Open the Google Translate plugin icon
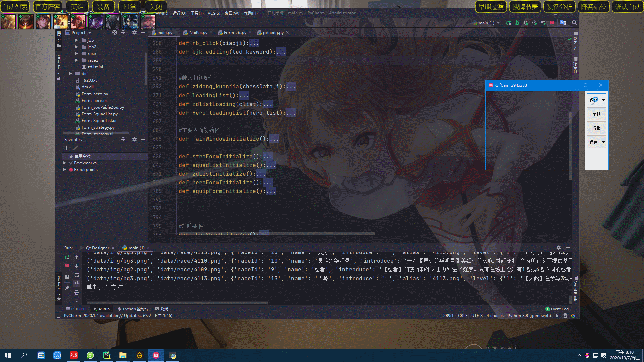The image size is (644, 362). 563,23
